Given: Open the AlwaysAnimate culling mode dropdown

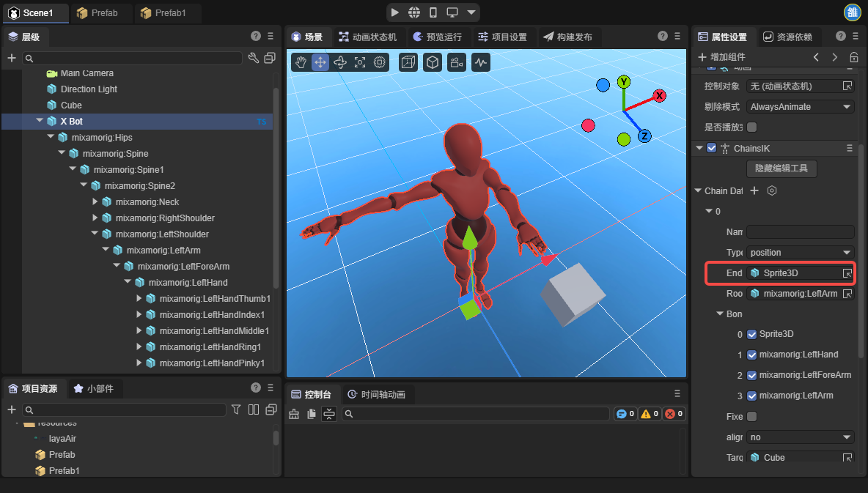Looking at the screenshot, I should click(x=800, y=107).
